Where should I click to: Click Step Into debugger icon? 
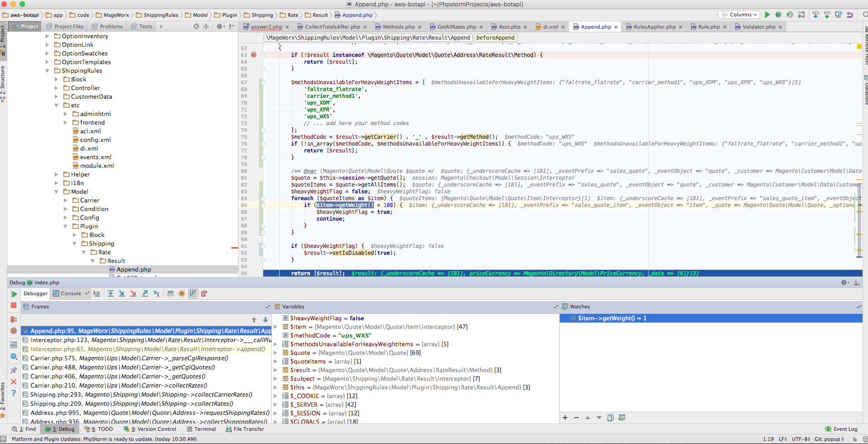click(122, 293)
